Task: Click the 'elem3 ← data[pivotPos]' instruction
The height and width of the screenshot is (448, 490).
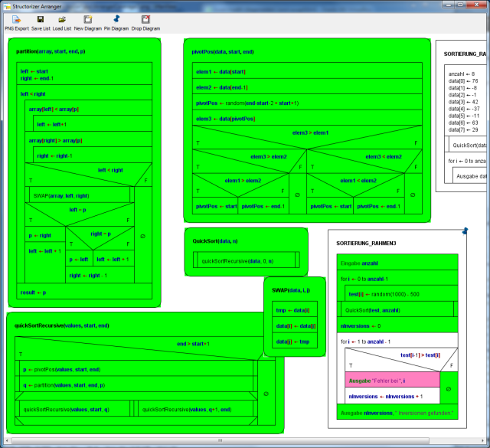Action: coord(307,117)
